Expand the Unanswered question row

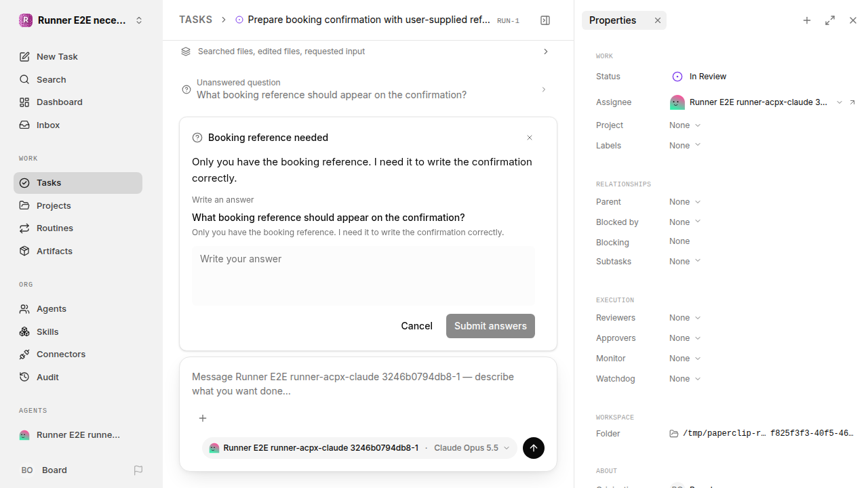(x=366, y=89)
